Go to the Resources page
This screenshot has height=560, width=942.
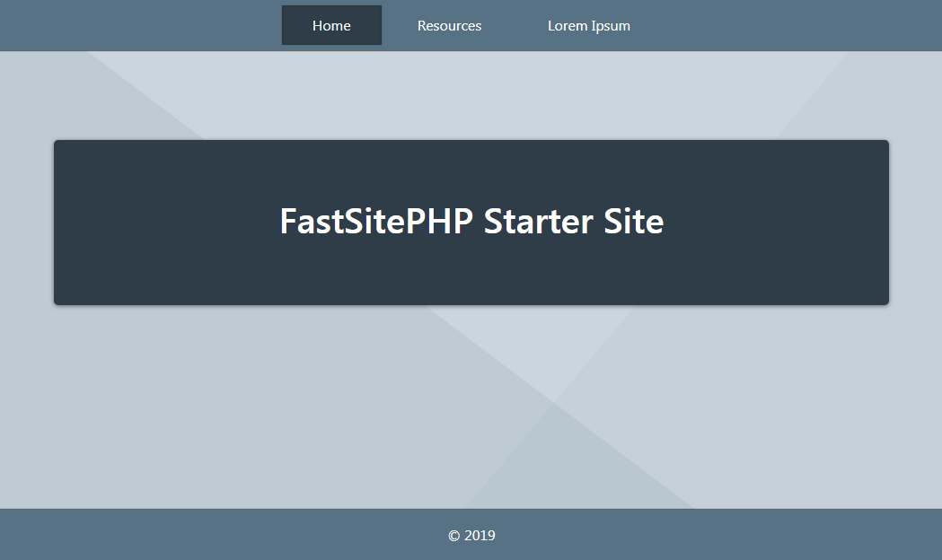449,26
